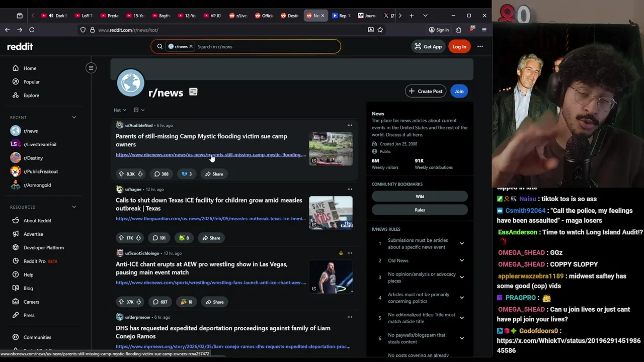Switch to the r/Live browser tab

(x=238, y=16)
